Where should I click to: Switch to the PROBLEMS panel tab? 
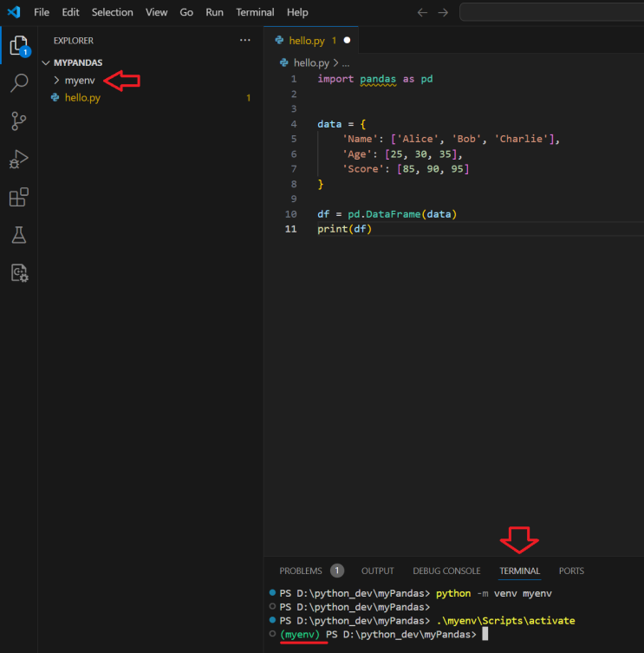coord(301,571)
